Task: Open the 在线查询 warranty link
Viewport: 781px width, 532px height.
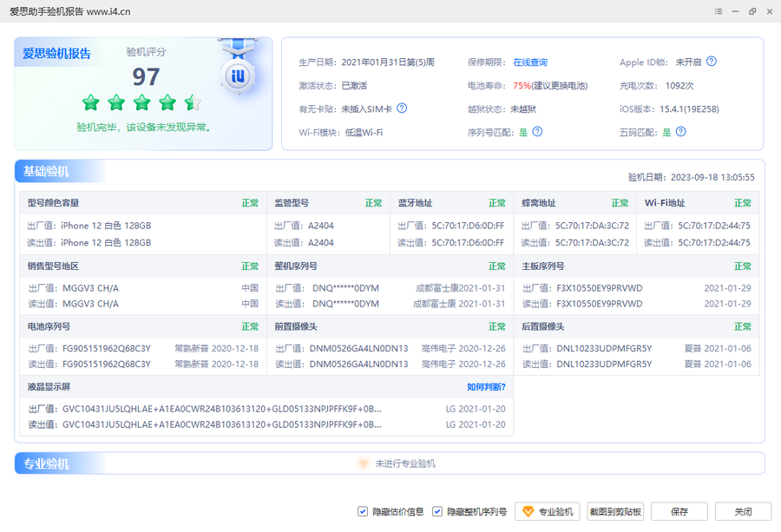Action: tap(530, 62)
